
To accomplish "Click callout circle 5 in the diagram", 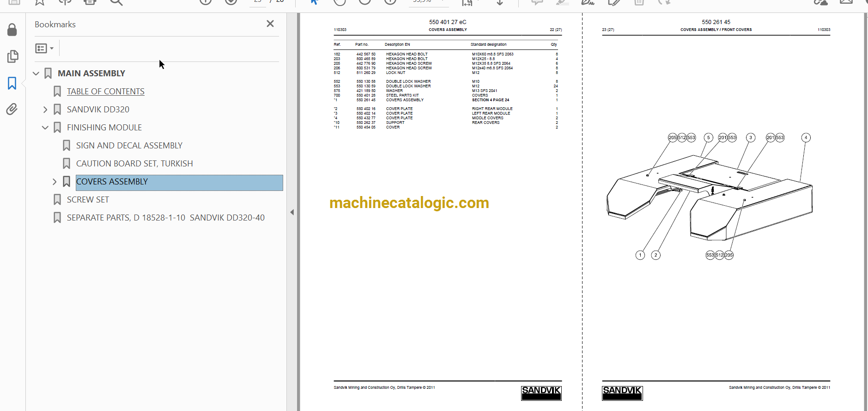I will click(x=709, y=138).
